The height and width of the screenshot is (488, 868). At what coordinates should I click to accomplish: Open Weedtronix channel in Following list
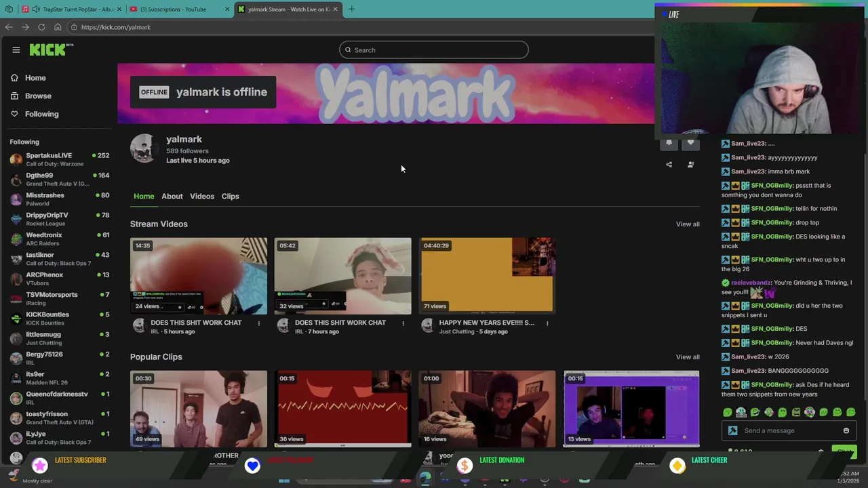[60, 239]
